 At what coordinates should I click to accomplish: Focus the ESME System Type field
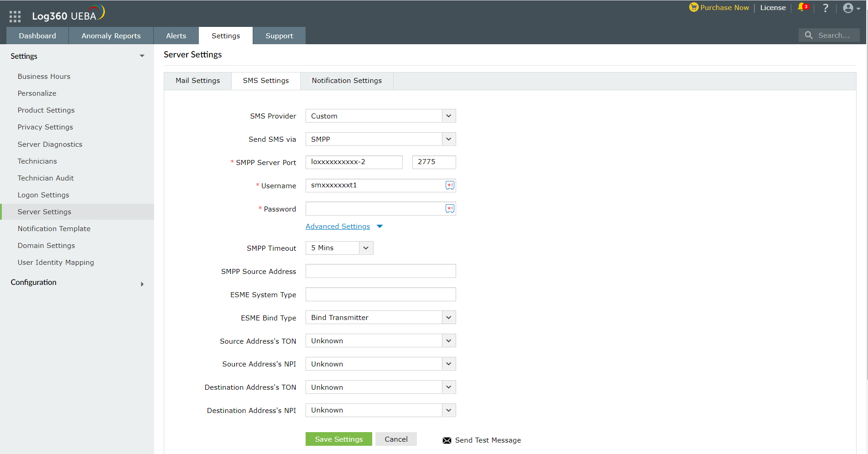(380, 294)
